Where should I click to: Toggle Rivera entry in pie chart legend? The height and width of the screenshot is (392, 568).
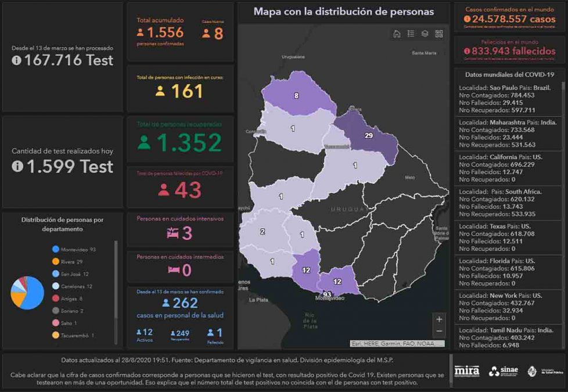point(70,261)
